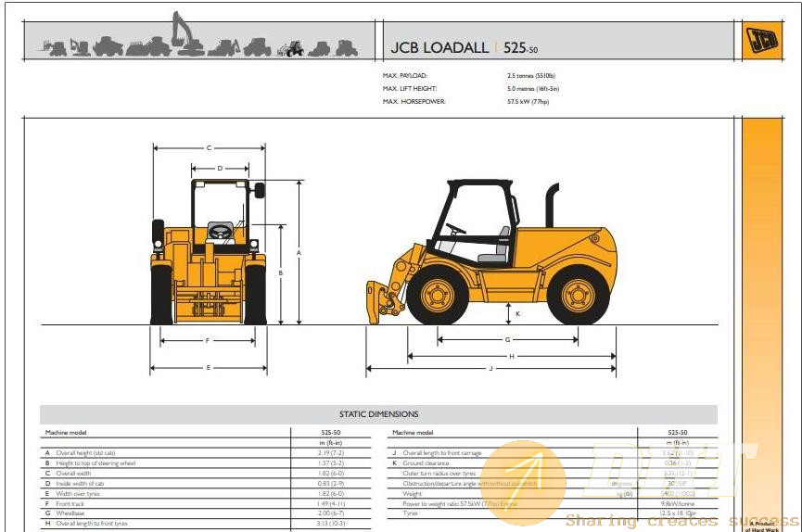Click dimension label 'A' on height arrow

tap(299, 253)
